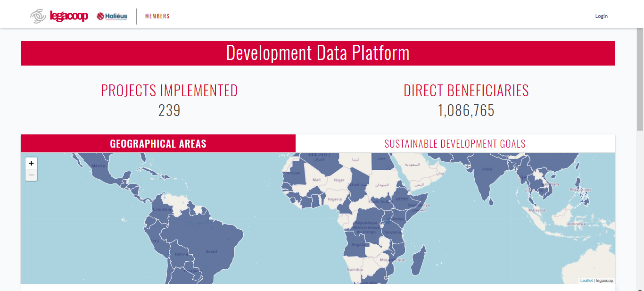Click the 1,086,765 beneficiaries figure
The image size is (644, 291).
tap(466, 110)
